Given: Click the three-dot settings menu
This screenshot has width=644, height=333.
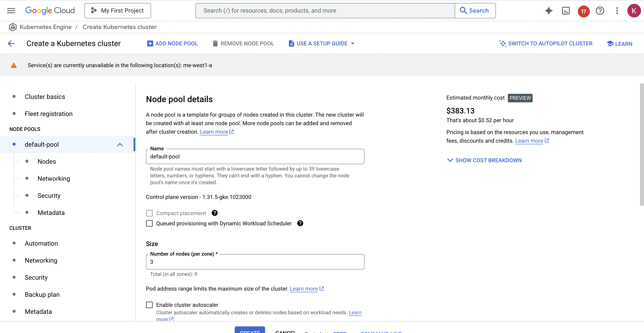Looking at the screenshot, I should click(x=617, y=11).
